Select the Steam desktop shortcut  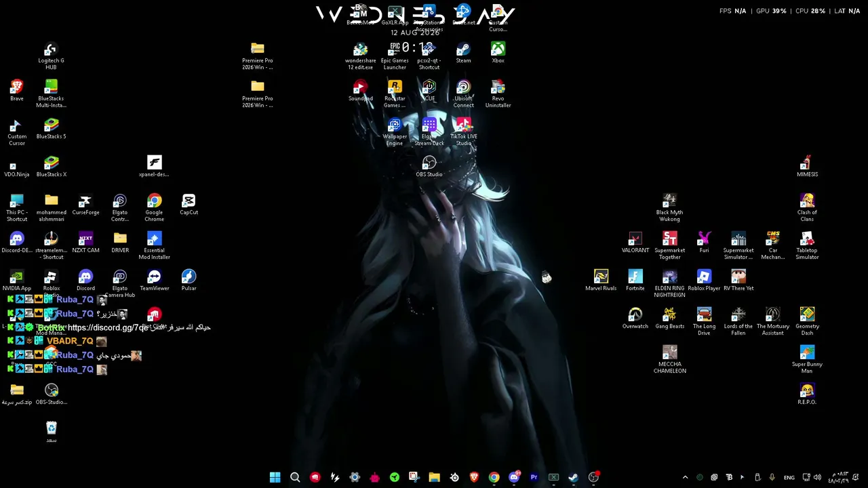(463, 52)
